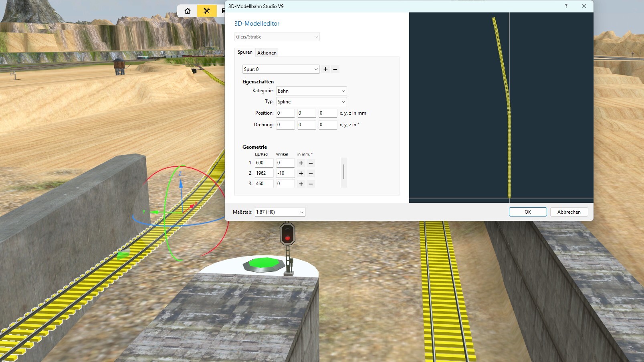Click the Winkel field containing -10

(285, 173)
